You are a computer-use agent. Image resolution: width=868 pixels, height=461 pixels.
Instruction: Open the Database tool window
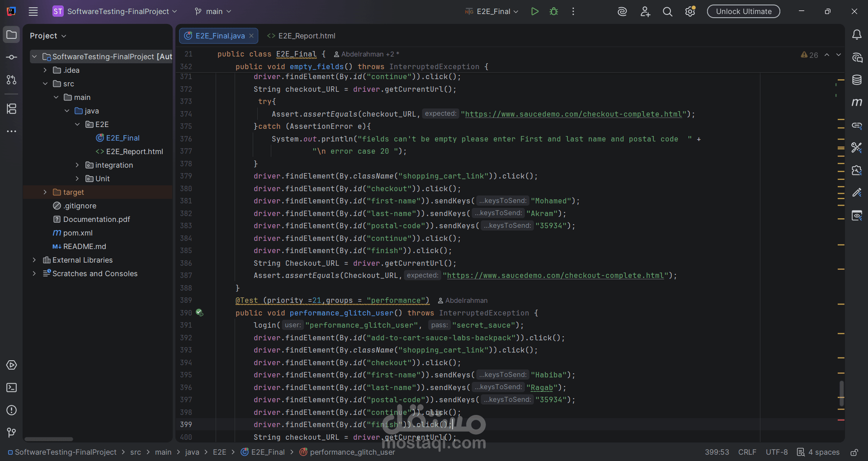click(x=857, y=80)
